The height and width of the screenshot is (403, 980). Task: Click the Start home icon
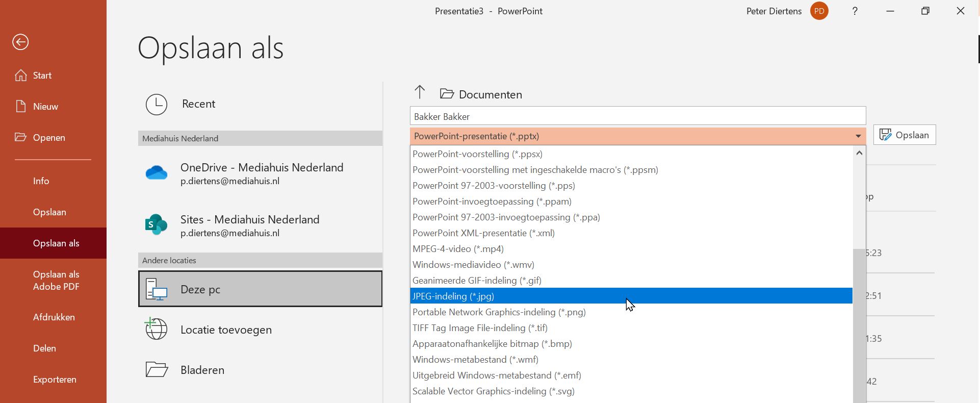point(21,75)
